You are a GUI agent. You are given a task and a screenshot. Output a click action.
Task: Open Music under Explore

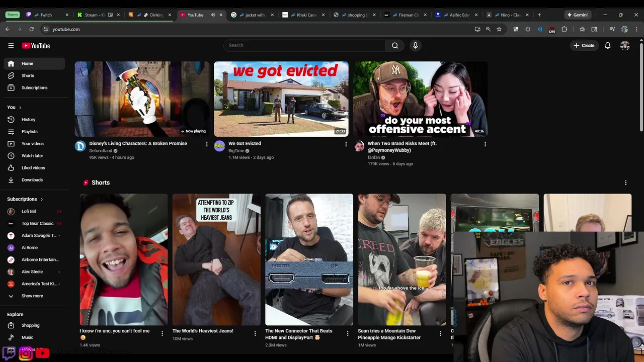(x=34, y=337)
